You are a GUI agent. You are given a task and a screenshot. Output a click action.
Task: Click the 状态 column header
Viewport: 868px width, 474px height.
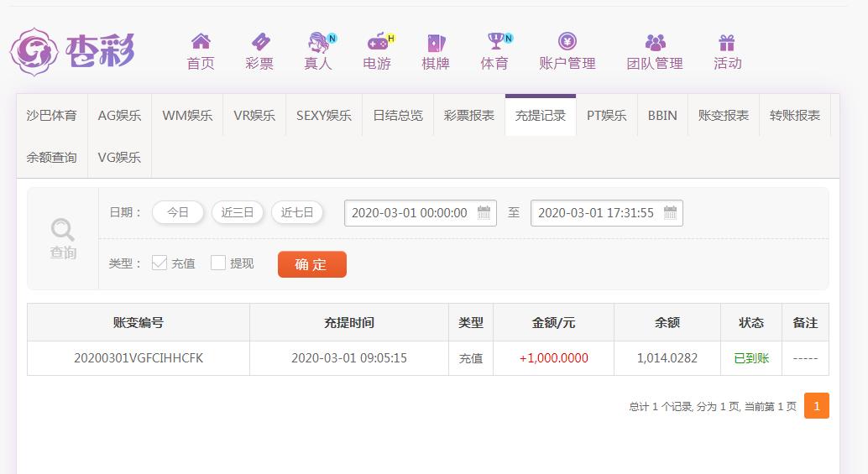(x=751, y=322)
